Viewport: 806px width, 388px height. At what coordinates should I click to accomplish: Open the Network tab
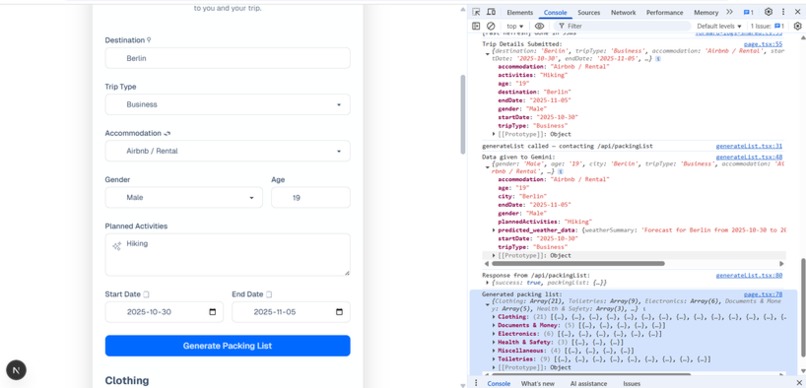[x=623, y=12]
